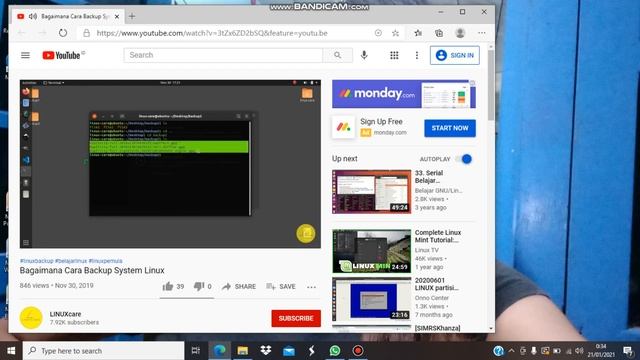Open Get Help icon in tray

[x=498, y=351]
